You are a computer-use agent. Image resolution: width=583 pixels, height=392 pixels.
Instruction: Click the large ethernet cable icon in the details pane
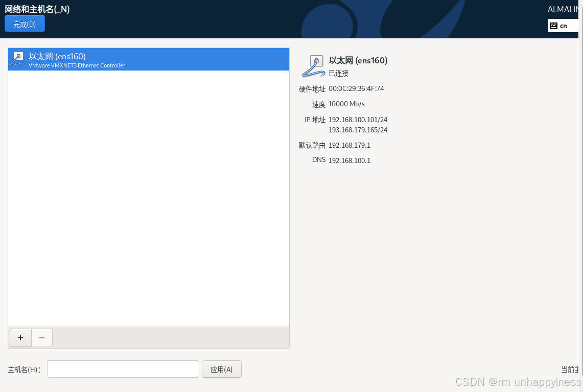click(x=313, y=66)
